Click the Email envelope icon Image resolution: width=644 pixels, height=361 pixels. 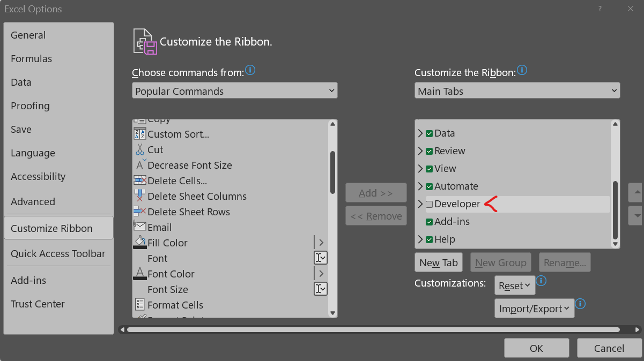click(139, 227)
